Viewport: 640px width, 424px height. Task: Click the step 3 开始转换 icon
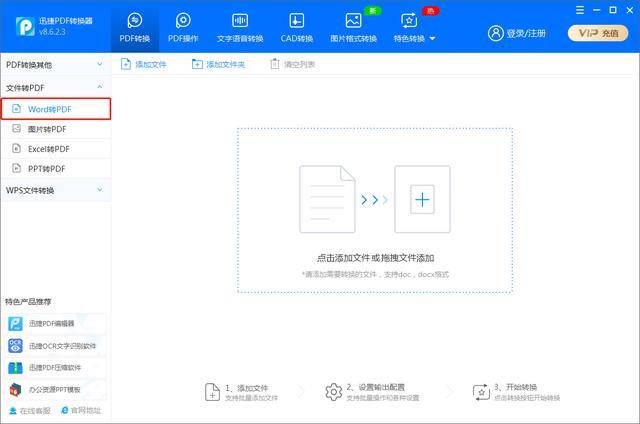[481, 392]
